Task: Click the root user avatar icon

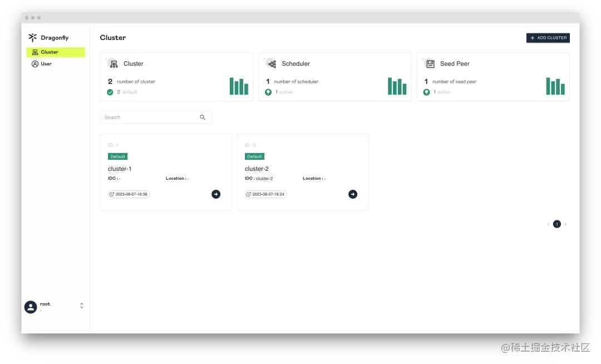Action: click(x=31, y=307)
